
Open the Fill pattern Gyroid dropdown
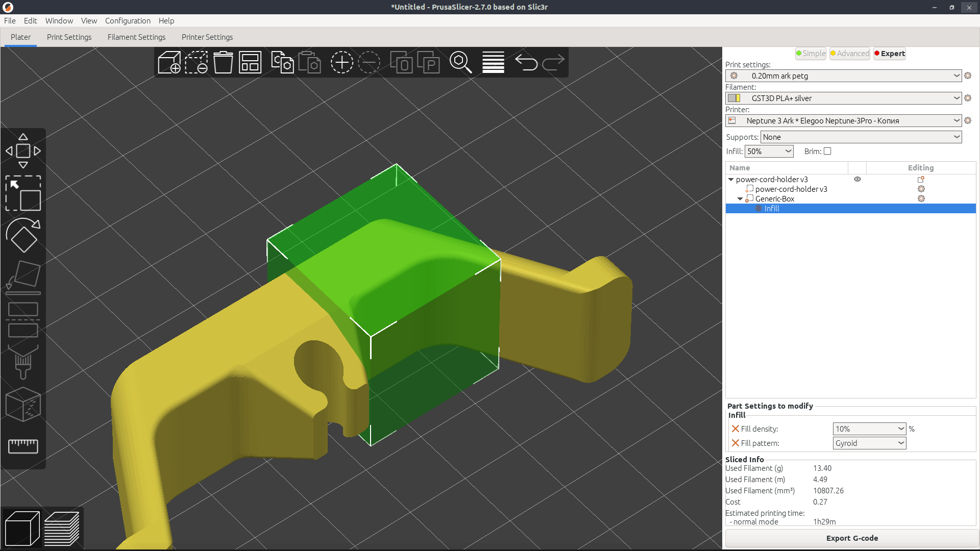[869, 443]
